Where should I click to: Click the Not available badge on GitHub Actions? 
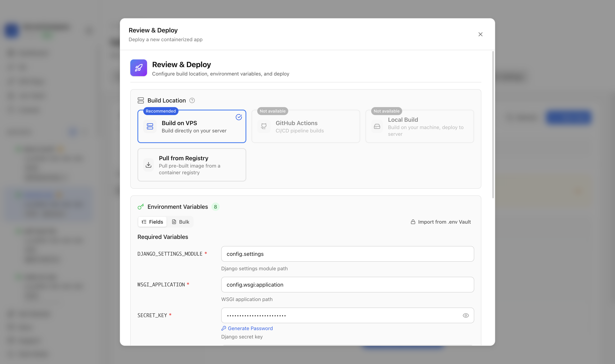(x=273, y=111)
